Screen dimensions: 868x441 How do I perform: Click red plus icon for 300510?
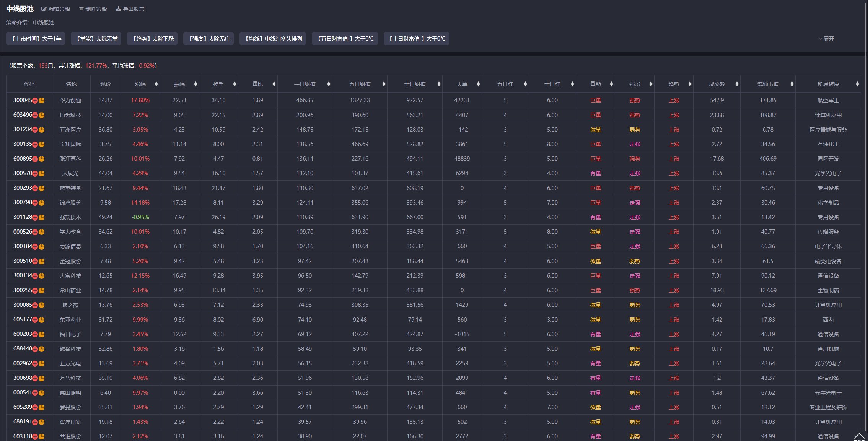click(35, 261)
